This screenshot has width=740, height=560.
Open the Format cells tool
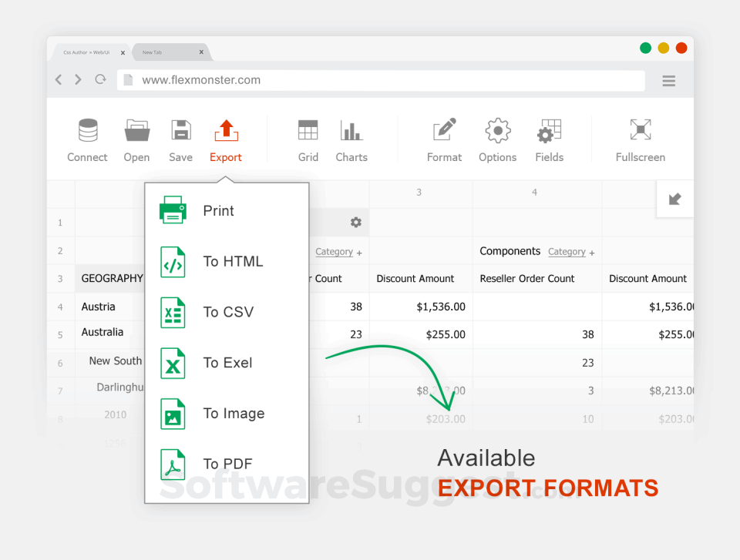[444, 139]
